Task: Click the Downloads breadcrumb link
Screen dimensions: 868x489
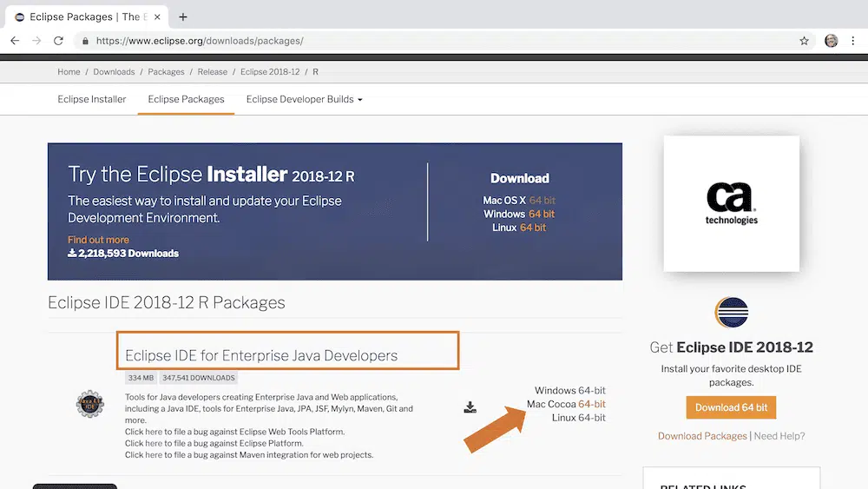Action: [x=114, y=72]
